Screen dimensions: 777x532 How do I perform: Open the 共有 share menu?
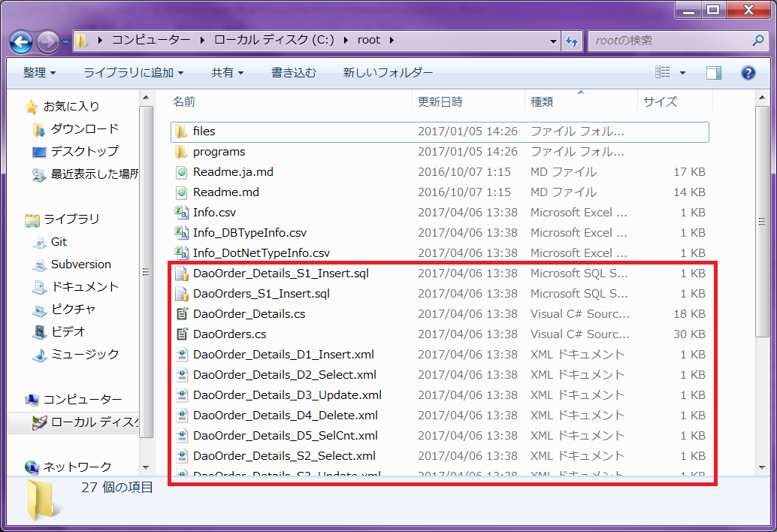(x=227, y=73)
